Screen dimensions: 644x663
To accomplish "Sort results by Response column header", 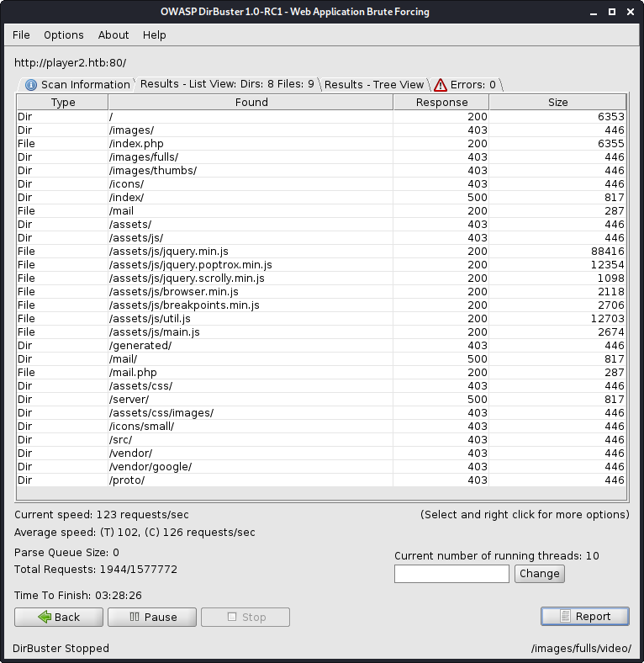I will tap(441, 103).
